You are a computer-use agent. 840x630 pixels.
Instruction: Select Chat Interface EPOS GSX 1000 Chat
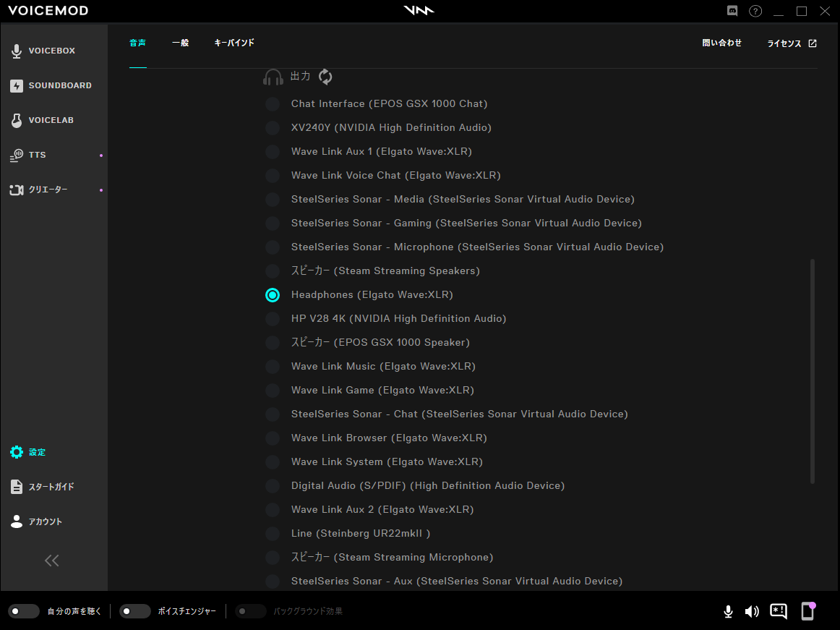pyautogui.click(x=273, y=104)
